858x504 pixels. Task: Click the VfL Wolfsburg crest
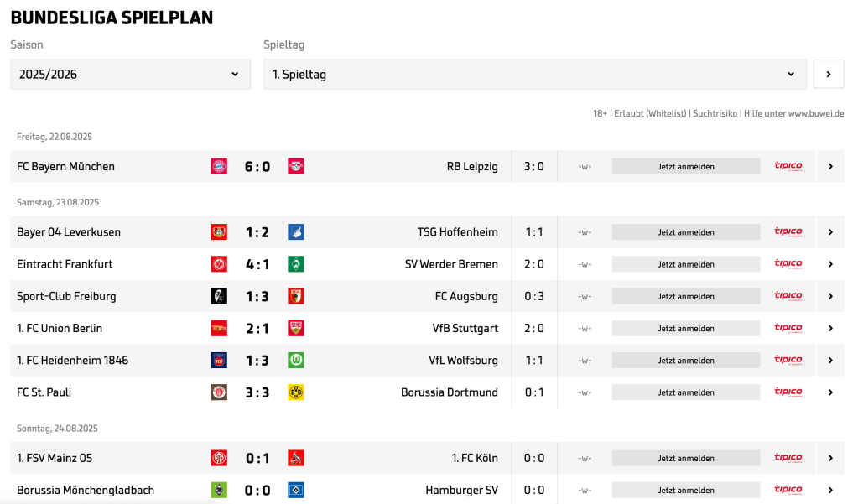(296, 360)
